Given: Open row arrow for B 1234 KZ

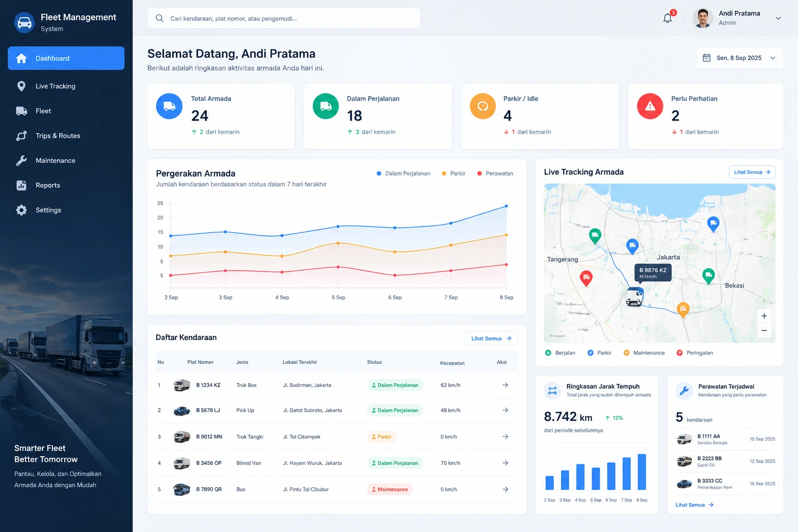Looking at the screenshot, I should [505, 385].
